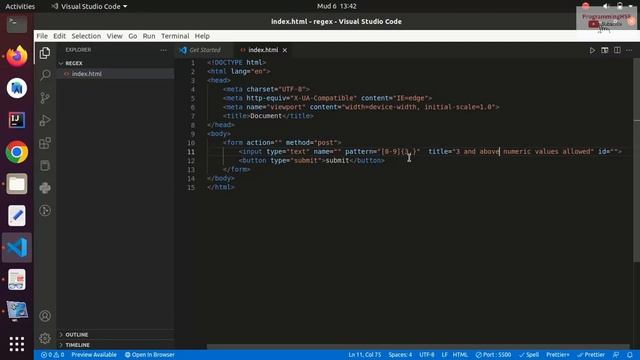640x360 pixels.
Task: Open Files manager from the dock
Action: pyautogui.click(x=17, y=184)
